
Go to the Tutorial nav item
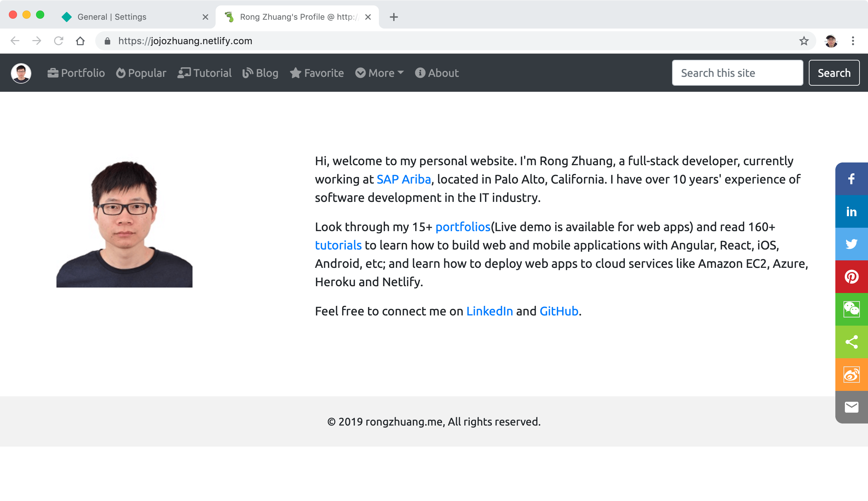(x=204, y=73)
